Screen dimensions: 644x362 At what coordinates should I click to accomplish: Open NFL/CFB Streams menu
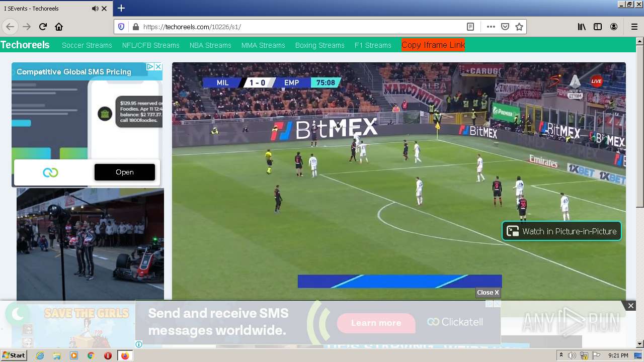click(151, 45)
